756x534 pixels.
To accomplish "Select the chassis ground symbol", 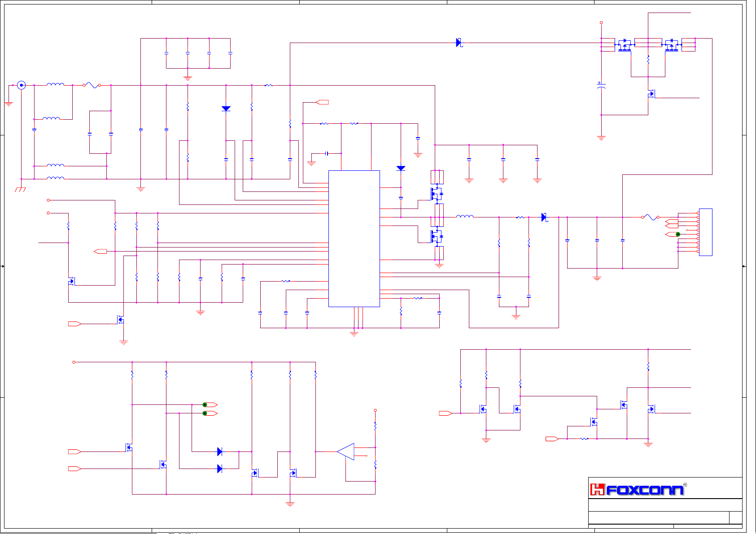I will click(x=20, y=189).
